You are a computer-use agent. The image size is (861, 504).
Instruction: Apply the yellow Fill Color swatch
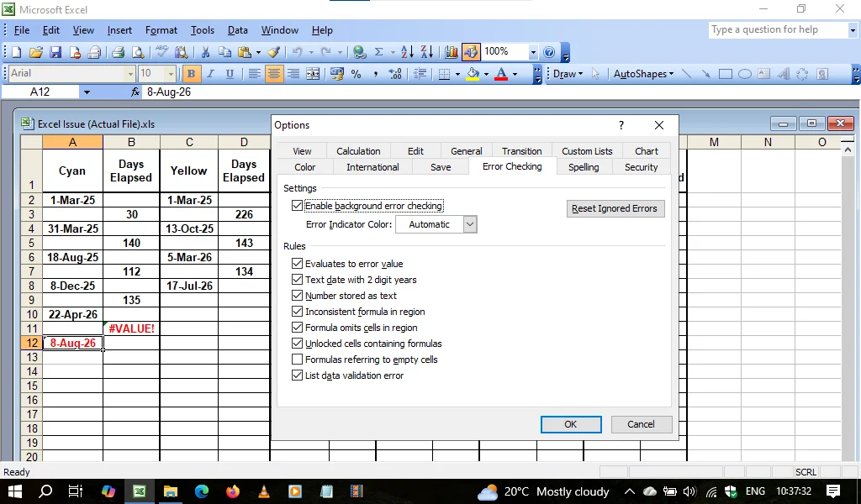(x=473, y=73)
